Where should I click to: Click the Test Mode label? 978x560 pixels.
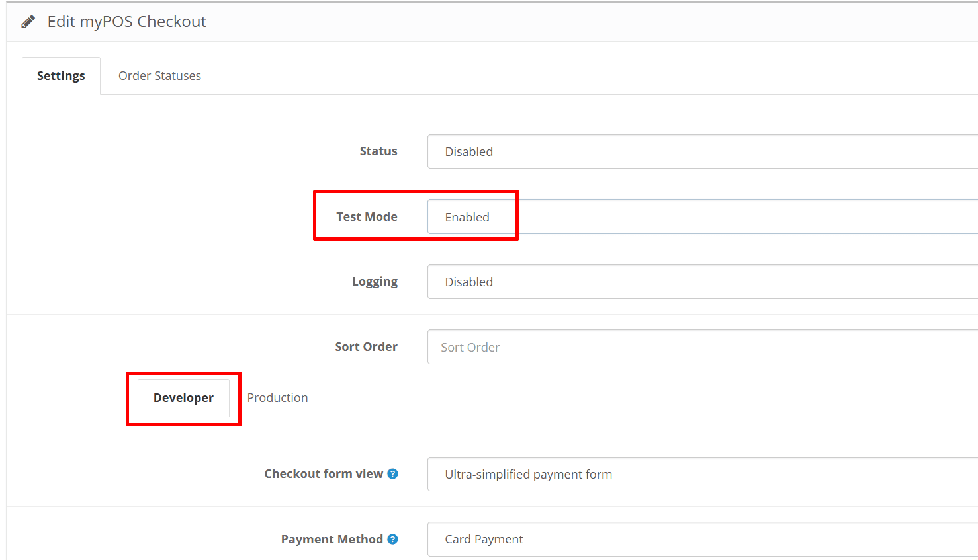[x=367, y=217]
